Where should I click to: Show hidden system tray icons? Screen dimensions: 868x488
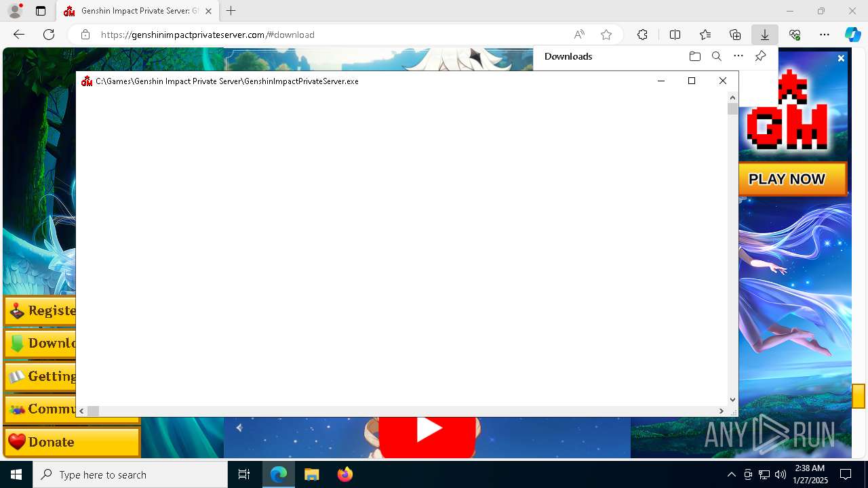click(731, 474)
